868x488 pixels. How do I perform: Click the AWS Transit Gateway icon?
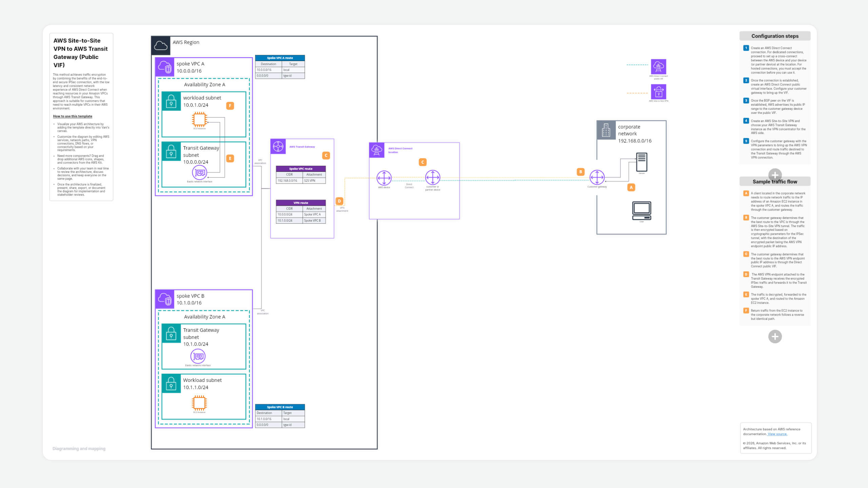pos(278,147)
